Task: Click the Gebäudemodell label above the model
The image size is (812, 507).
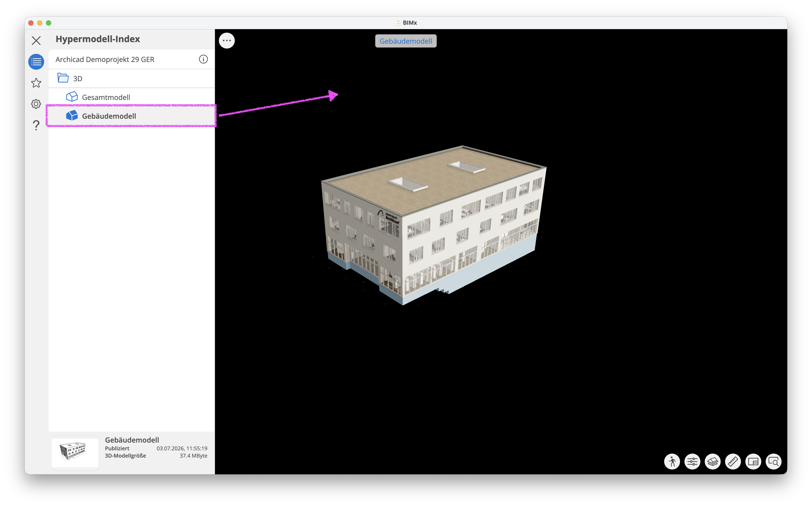Action: click(x=406, y=41)
